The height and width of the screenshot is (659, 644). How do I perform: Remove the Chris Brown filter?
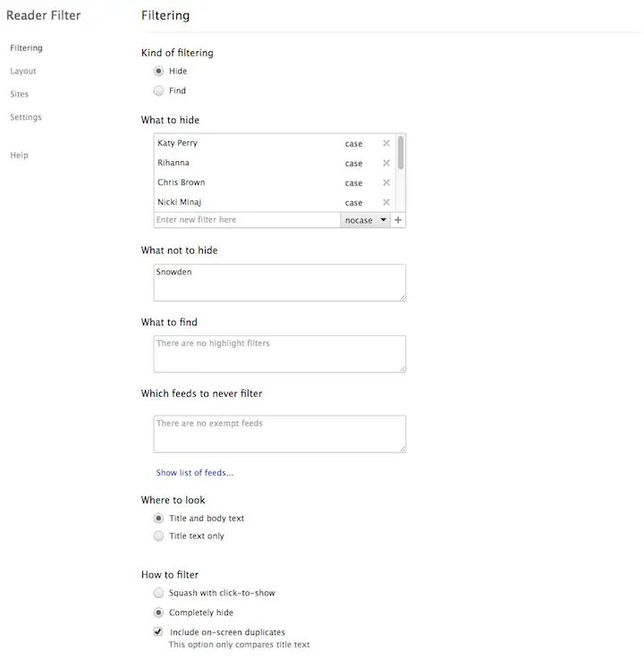tap(386, 182)
